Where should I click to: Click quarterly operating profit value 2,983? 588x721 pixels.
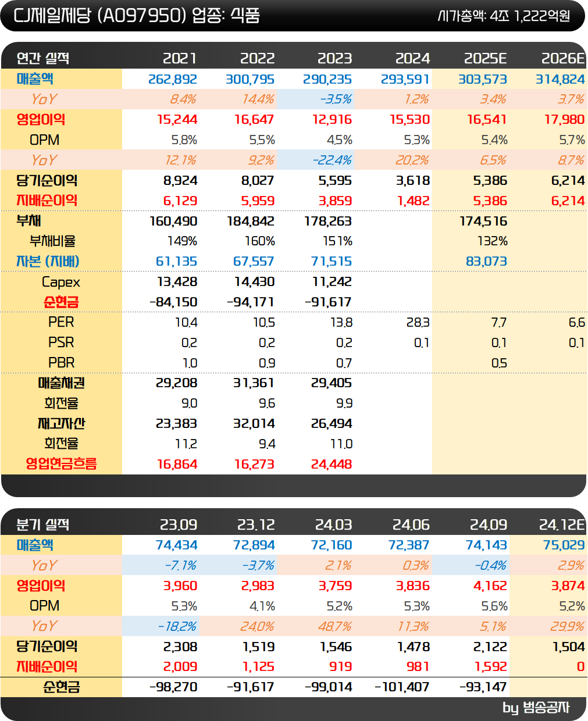click(x=258, y=586)
